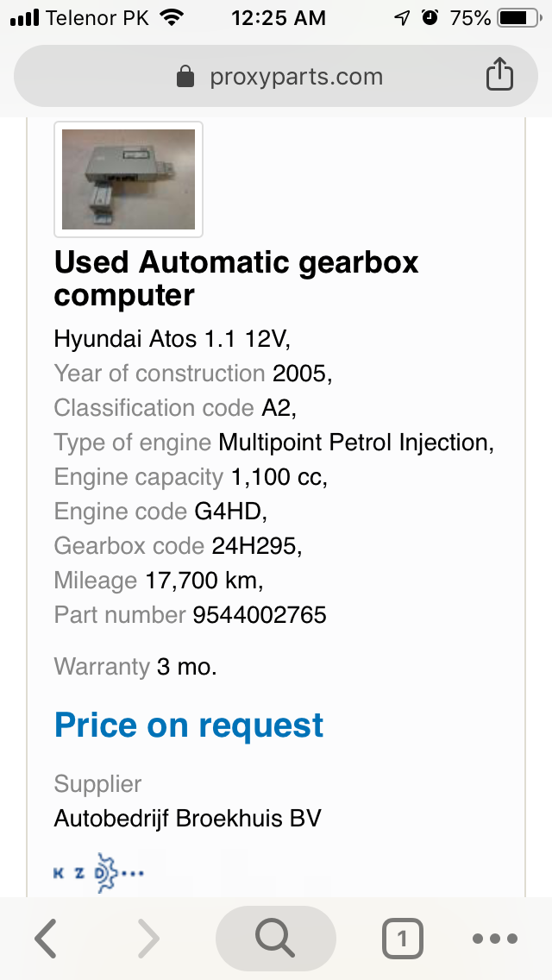Open the tabs switcher showing 1
The width and height of the screenshot is (552, 980).
click(402, 938)
